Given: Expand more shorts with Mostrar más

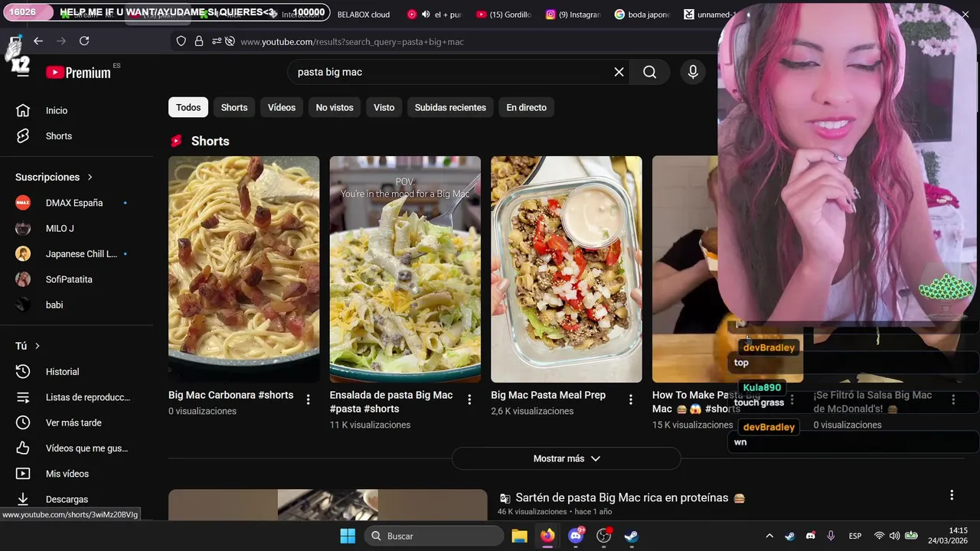Looking at the screenshot, I should (567, 458).
